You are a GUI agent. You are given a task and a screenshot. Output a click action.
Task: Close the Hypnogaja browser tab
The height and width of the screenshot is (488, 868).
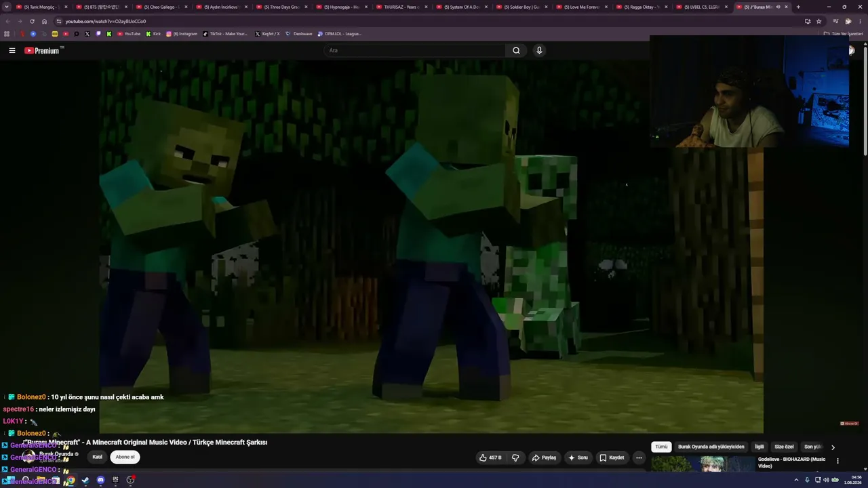click(366, 7)
